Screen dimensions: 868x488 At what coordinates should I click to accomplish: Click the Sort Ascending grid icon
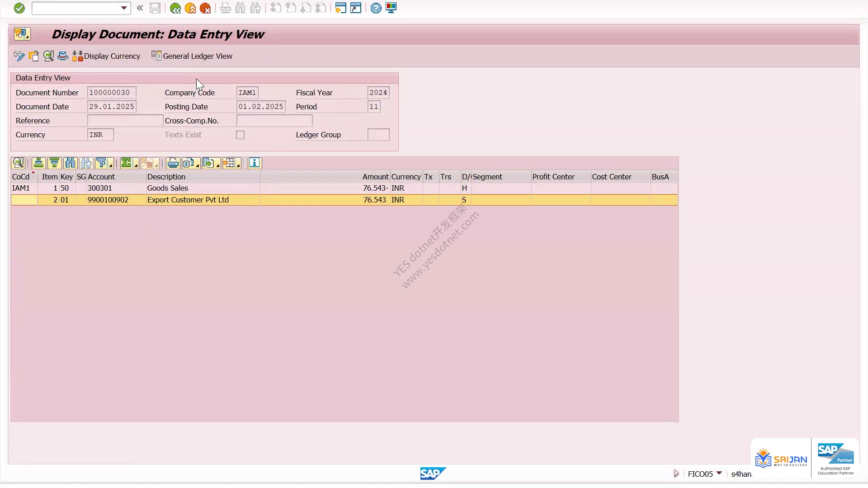[39, 163]
